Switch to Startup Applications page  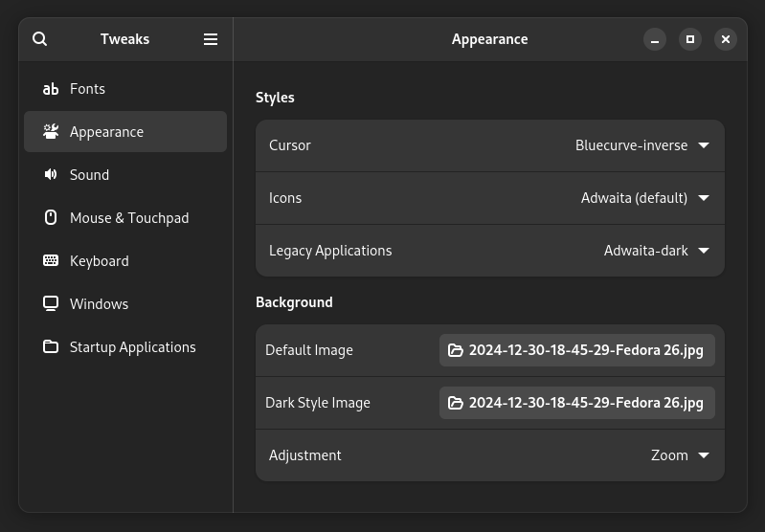(x=132, y=347)
